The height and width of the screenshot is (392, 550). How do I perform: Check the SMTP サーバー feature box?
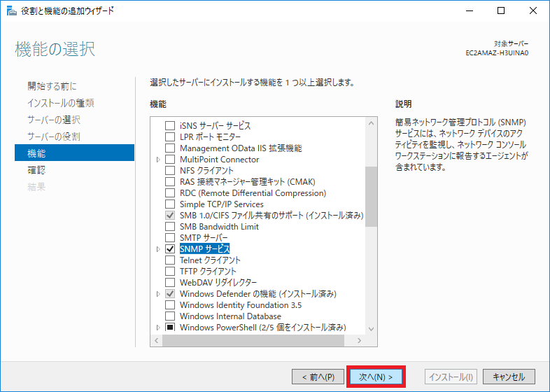click(169, 238)
